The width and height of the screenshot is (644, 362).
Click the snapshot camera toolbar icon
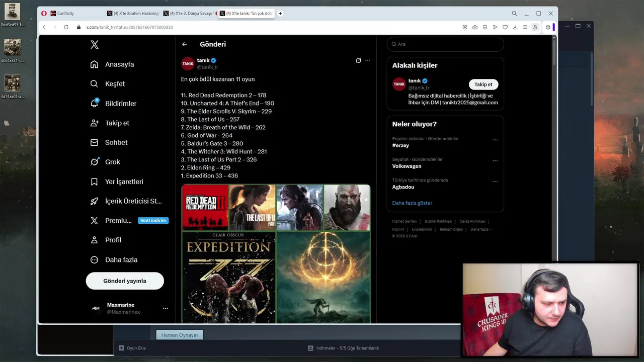tap(475, 27)
